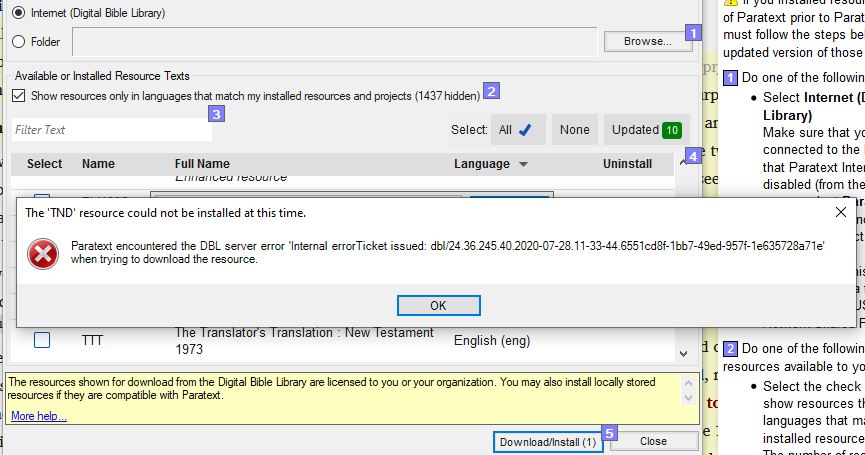Click the Filter Text input box
Screen dimensions: 865x455
click(111, 130)
